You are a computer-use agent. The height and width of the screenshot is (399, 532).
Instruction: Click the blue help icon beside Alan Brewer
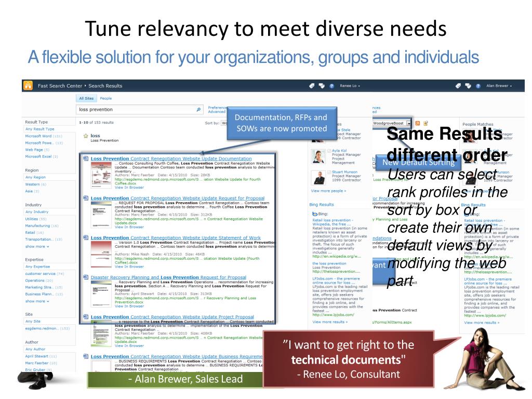click(x=478, y=86)
